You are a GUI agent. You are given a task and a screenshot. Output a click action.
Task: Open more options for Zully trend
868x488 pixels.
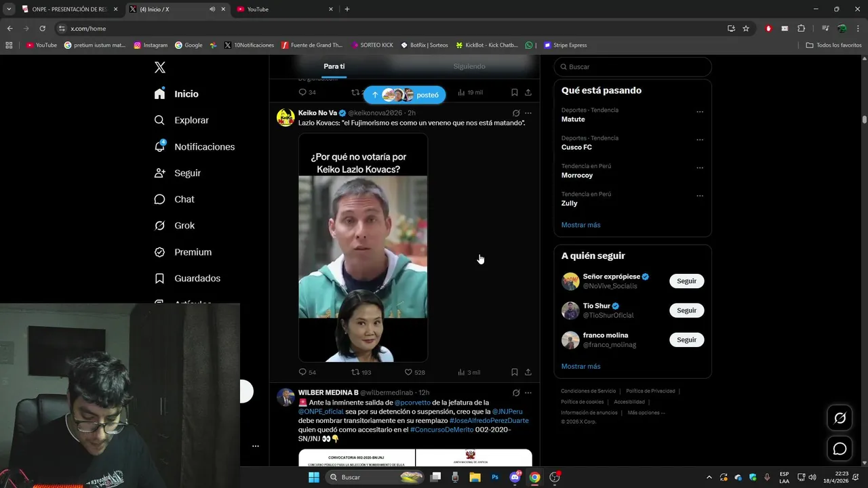pyautogui.click(x=700, y=196)
